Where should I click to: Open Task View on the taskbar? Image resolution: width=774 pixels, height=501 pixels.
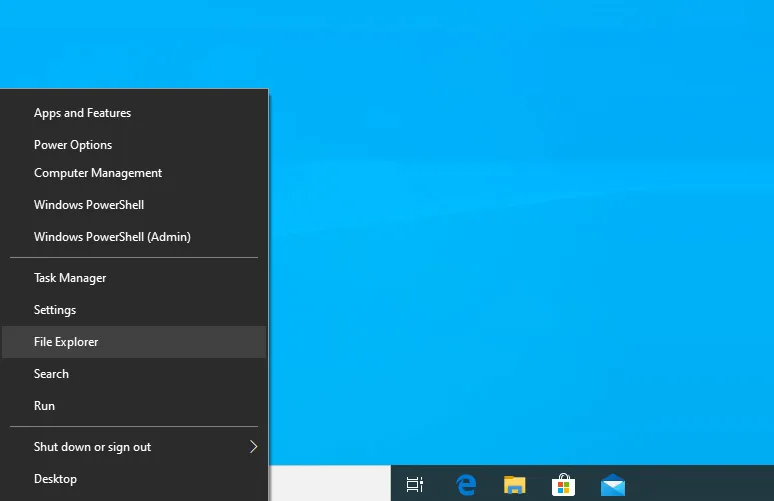(x=415, y=484)
